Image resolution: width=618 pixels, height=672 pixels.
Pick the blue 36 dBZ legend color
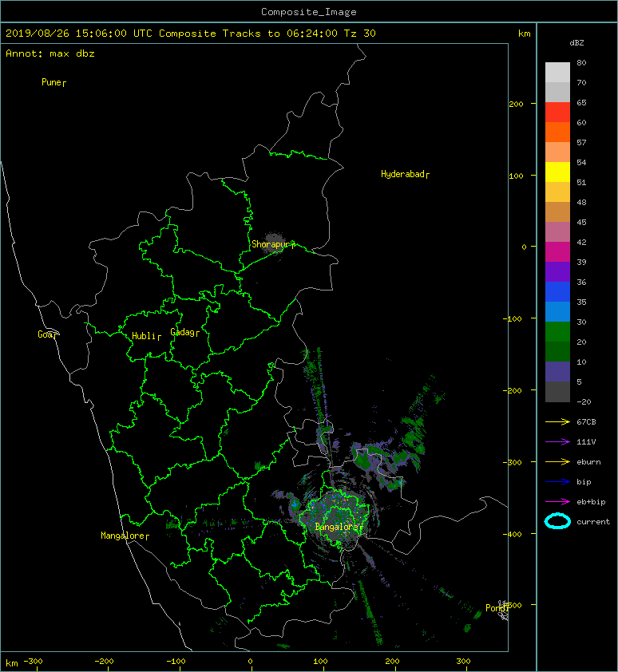[557, 291]
